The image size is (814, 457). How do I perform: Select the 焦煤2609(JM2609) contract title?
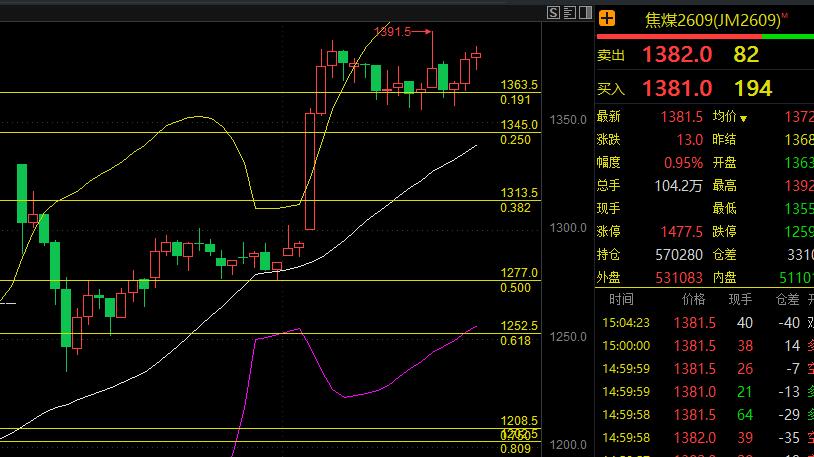click(x=713, y=20)
